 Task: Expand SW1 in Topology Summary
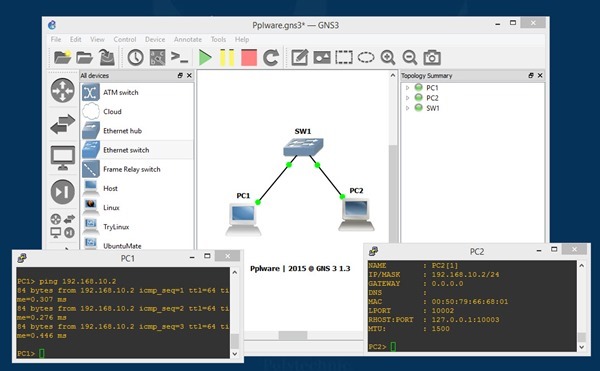tap(408, 108)
